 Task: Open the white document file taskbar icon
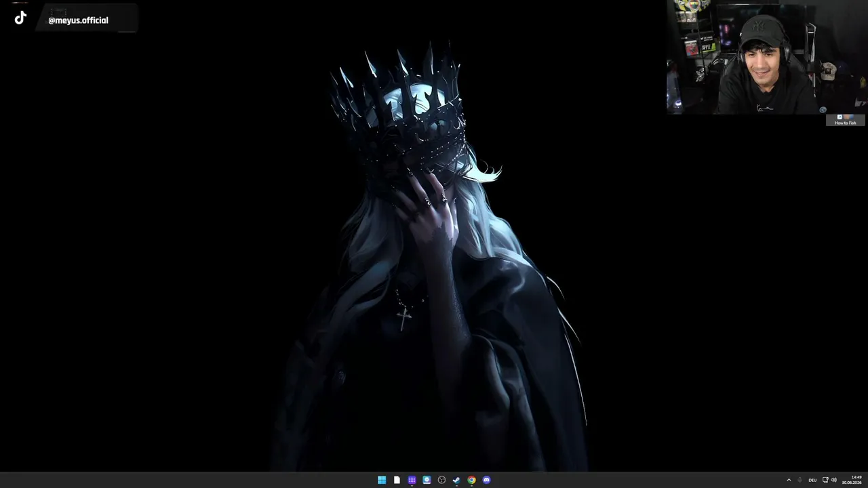click(x=397, y=480)
